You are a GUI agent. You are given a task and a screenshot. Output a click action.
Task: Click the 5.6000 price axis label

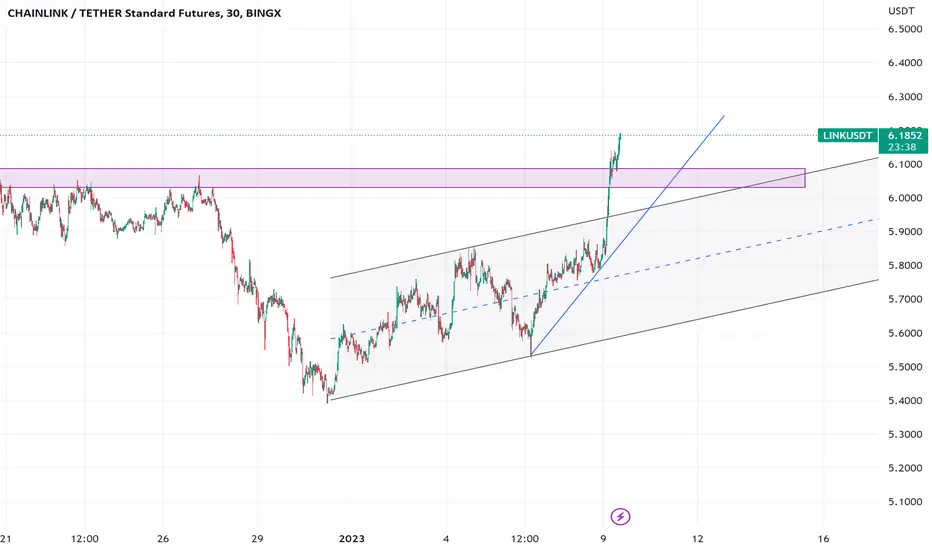905,333
